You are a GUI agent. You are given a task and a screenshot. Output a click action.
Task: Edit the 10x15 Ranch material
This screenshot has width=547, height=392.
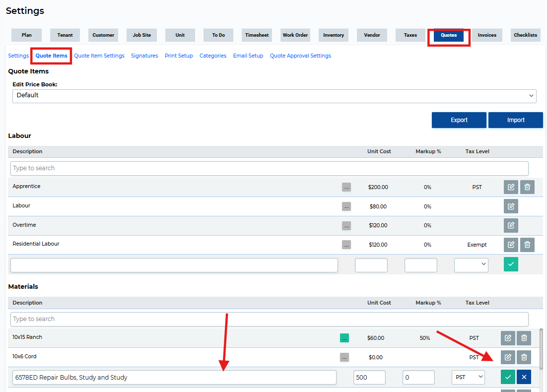pyautogui.click(x=508, y=337)
